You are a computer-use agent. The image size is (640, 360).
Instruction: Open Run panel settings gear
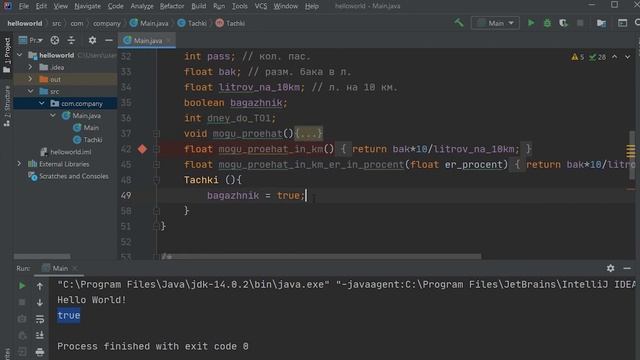pyautogui.click(x=610, y=268)
